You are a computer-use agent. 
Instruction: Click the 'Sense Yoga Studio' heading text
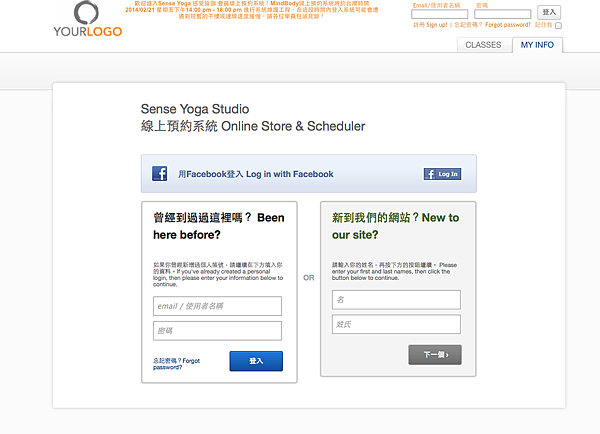coord(195,109)
